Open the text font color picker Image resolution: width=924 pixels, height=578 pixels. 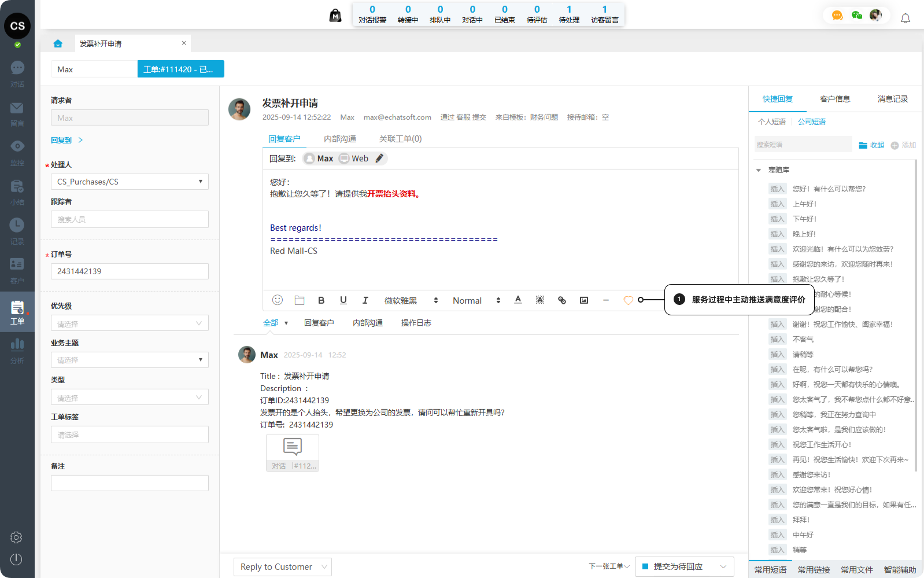pos(518,300)
